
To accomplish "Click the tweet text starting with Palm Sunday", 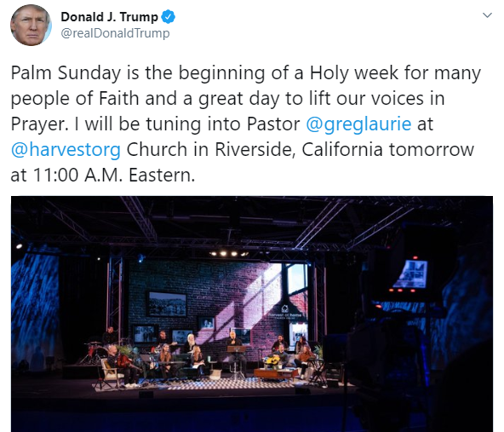I will [x=246, y=124].
